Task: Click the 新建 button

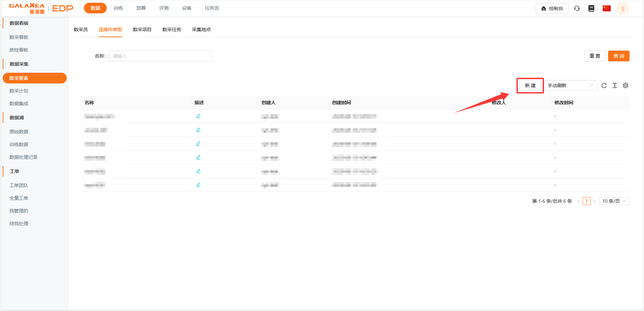Action: (530, 85)
